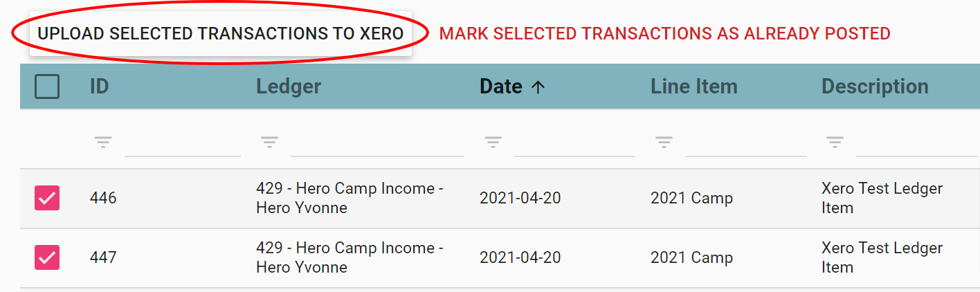The width and height of the screenshot is (980, 292).
Task: Uncheck the checkbox for transaction 447
Action: pos(47,257)
